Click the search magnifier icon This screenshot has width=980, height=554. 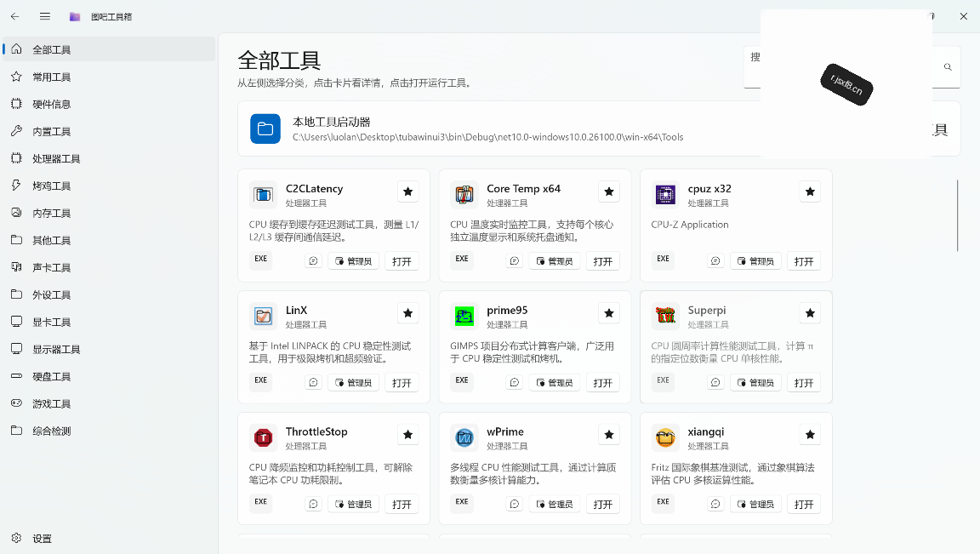click(x=948, y=67)
